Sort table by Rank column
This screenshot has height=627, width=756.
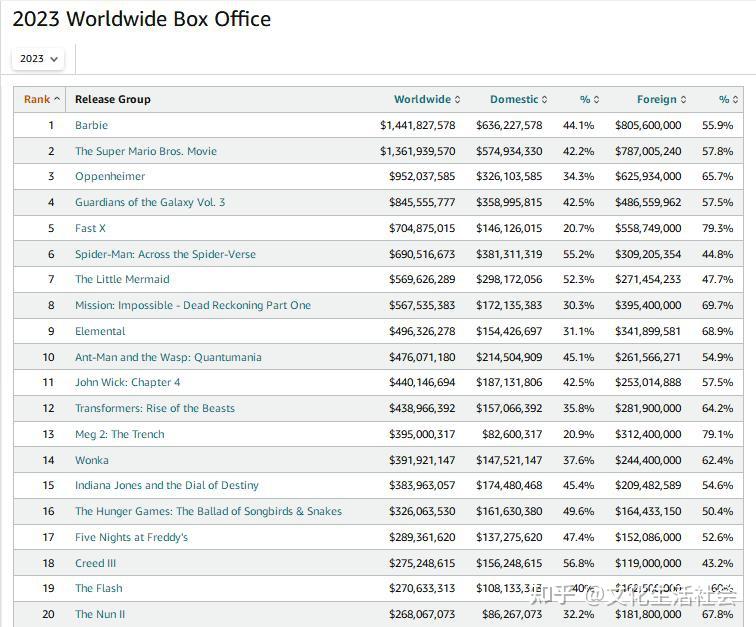click(40, 100)
